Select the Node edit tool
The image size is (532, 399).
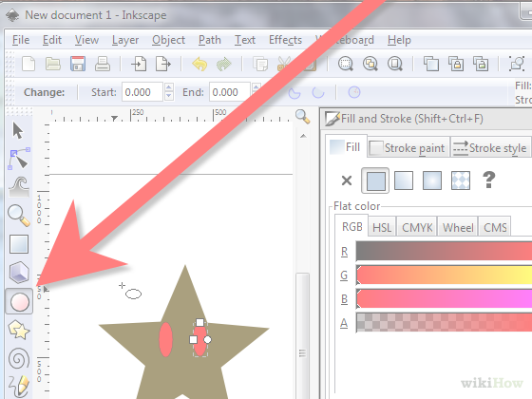[x=19, y=159]
